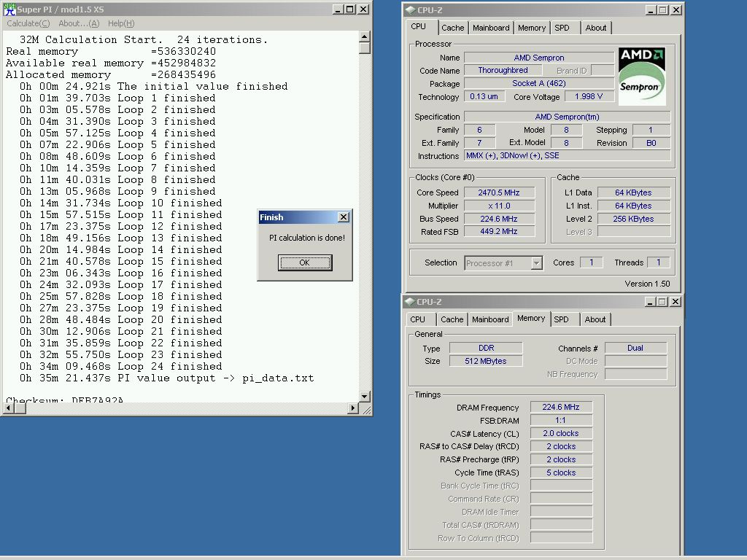Viewport: 747px width, 560px height.
Task: Close the Super PI window
Action: [x=363, y=9]
